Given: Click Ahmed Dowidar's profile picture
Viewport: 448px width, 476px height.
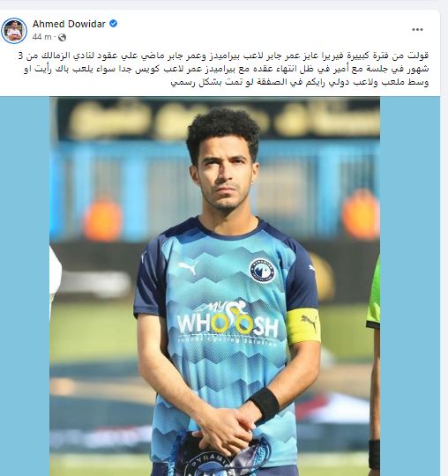Looking at the screenshot, I should (x=14, y=30).
